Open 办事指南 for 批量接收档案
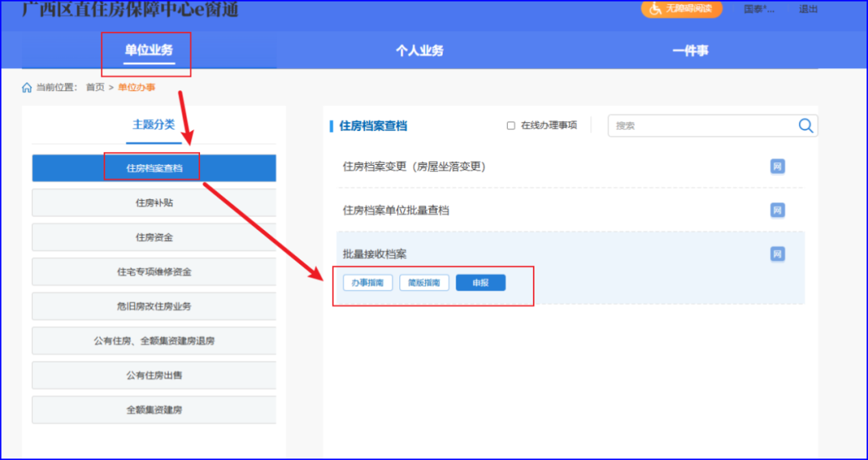This screenshot has height=460, width=868. point(368,283)
